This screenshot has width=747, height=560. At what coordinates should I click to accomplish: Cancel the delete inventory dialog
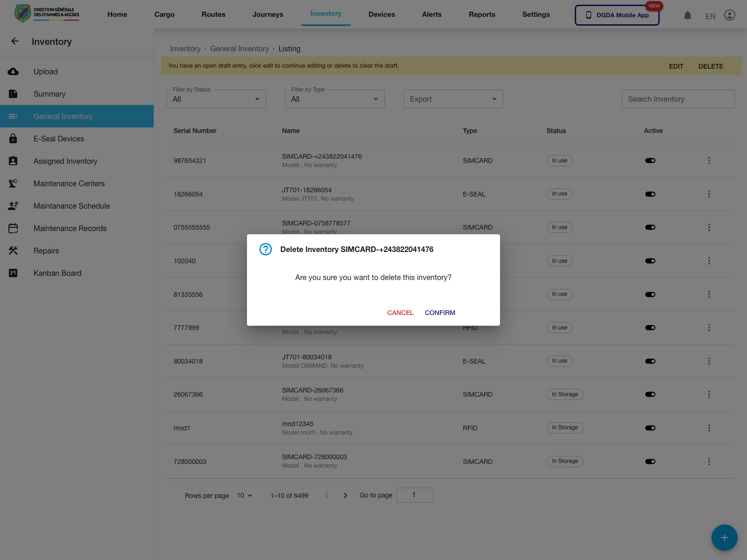coord(400,313)
